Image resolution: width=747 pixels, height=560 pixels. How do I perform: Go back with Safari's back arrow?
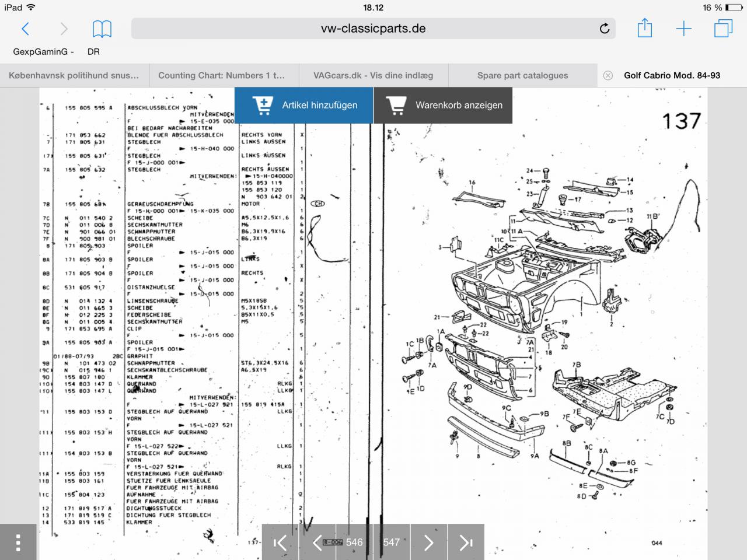(x=25, y=29)
